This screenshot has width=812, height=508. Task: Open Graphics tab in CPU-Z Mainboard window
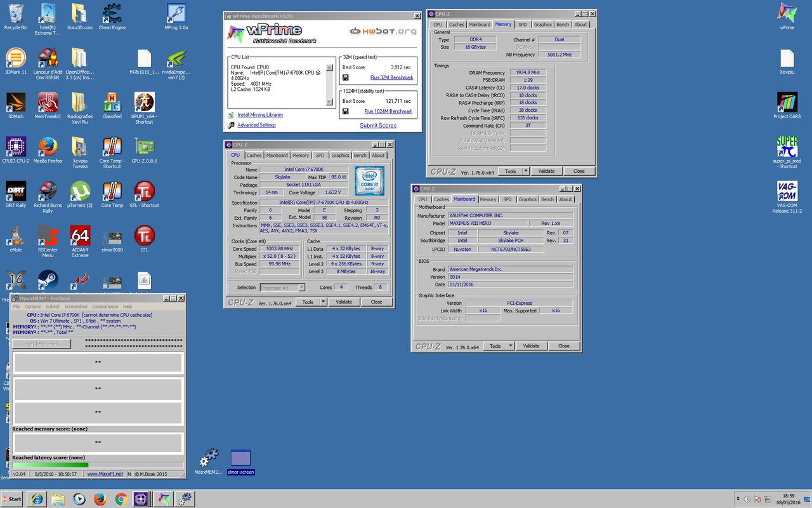[527, 199]
